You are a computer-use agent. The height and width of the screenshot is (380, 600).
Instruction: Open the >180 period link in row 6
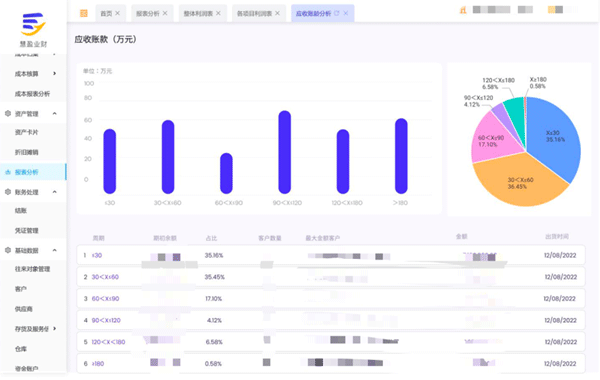point(98,364)
